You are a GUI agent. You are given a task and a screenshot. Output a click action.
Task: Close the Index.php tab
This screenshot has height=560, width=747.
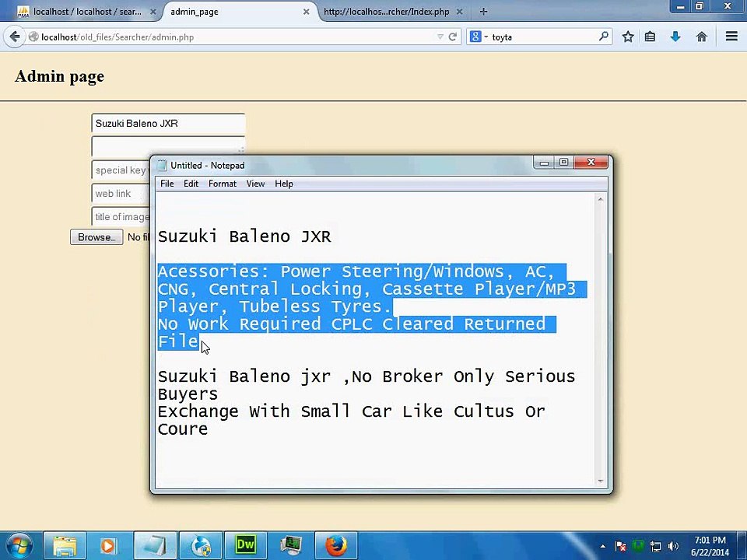tap(459, 12)
